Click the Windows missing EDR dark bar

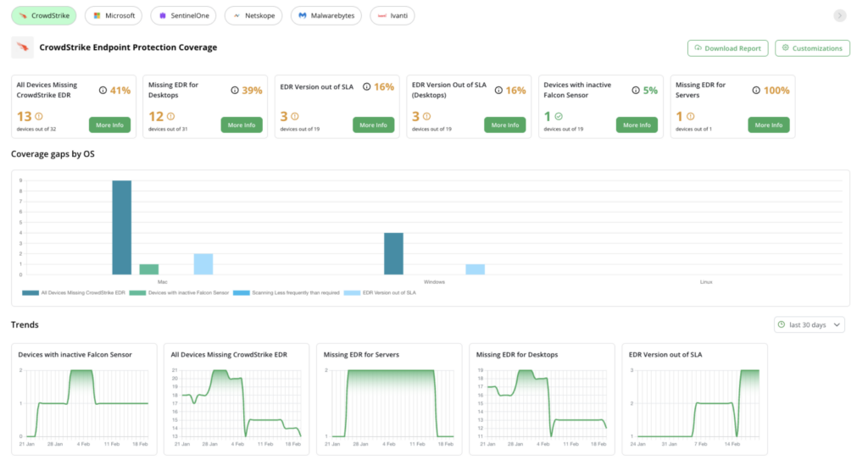pyautogui.click(x=393, y=253)
